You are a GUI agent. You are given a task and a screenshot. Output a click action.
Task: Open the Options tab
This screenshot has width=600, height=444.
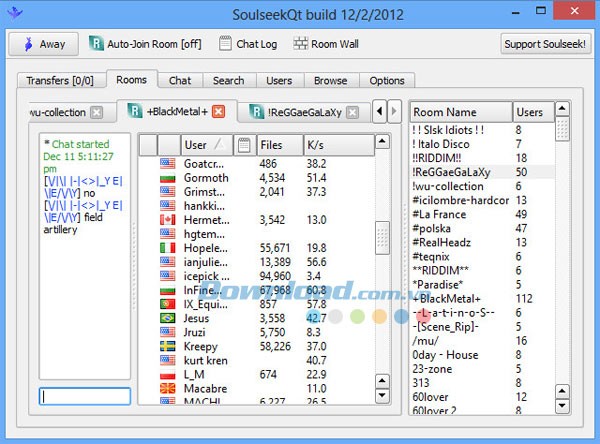(x=387, y=80)
